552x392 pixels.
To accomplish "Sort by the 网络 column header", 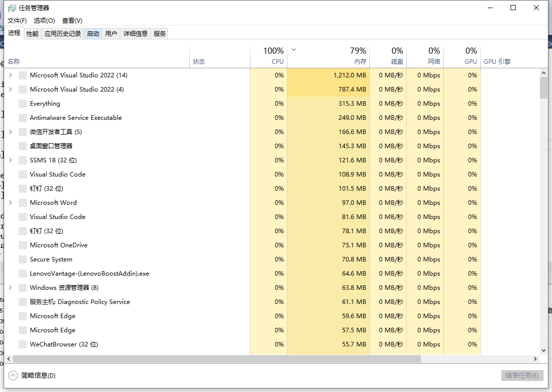I will [426, 57].
